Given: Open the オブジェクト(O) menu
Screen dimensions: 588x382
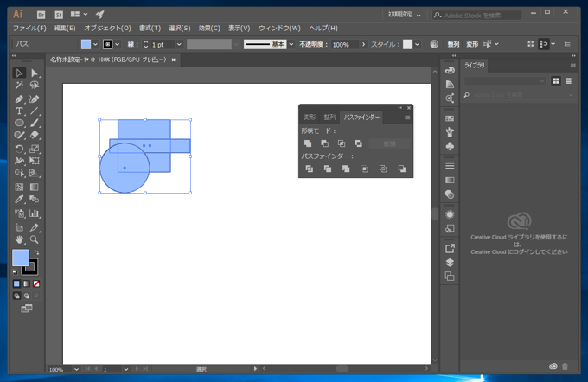Looking at the screenshot, I should click(x=107, y=29).
